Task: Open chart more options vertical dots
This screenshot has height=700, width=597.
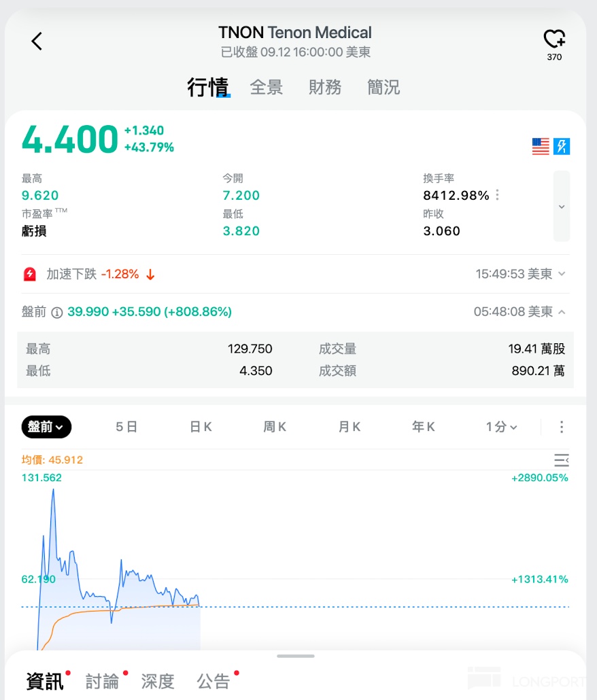Action: 561,427
